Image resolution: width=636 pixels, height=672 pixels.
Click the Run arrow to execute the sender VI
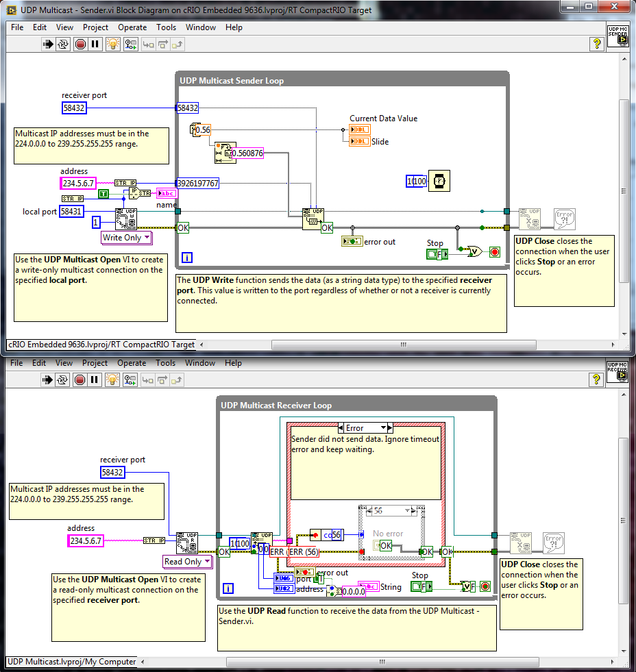(48, 44)
